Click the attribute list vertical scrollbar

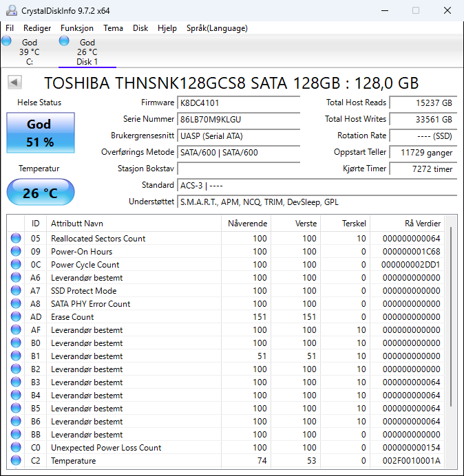(451, 316)
